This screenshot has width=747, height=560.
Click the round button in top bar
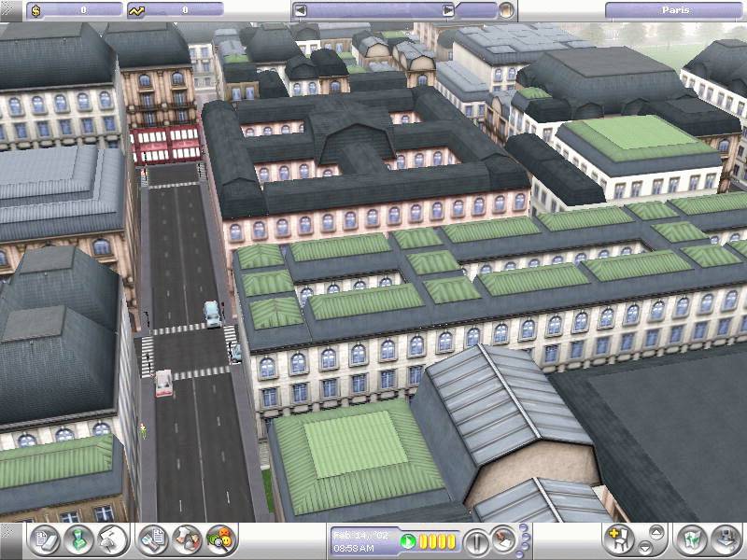[x=505, y=10]
